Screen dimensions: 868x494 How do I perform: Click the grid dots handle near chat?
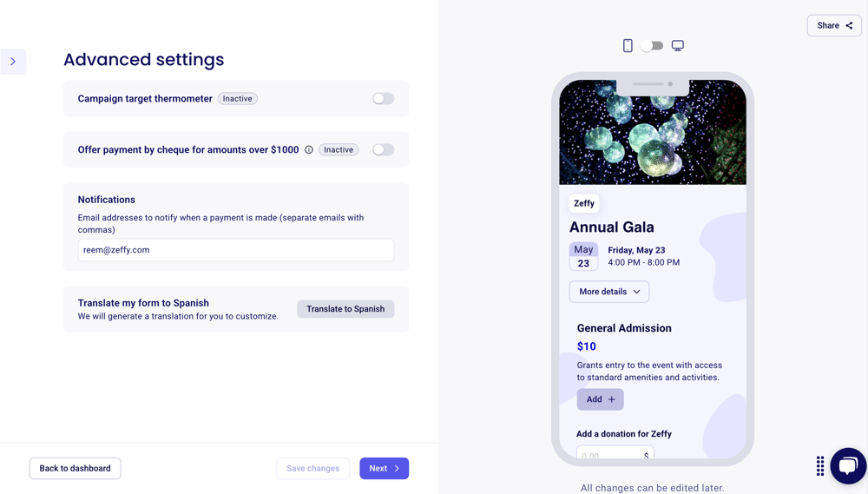point(820,466)
